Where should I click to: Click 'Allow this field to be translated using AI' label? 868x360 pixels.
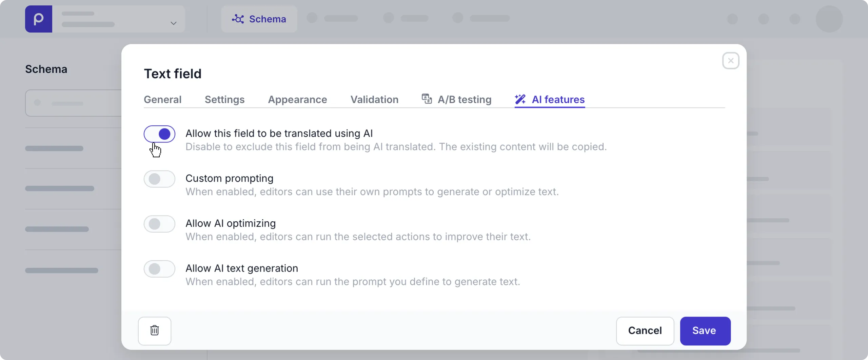tap(279, 134)
